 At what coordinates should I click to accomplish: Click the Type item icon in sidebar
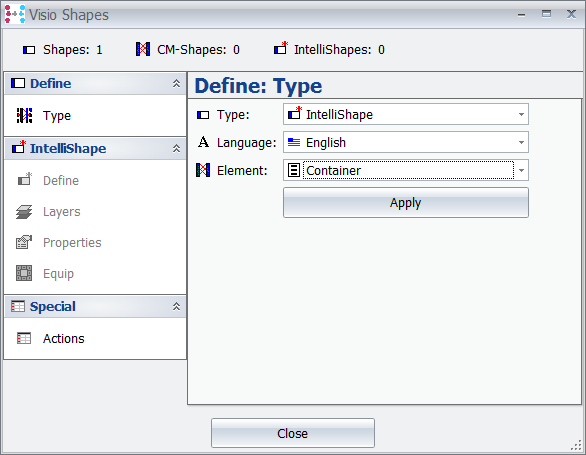tap(24, 116)
